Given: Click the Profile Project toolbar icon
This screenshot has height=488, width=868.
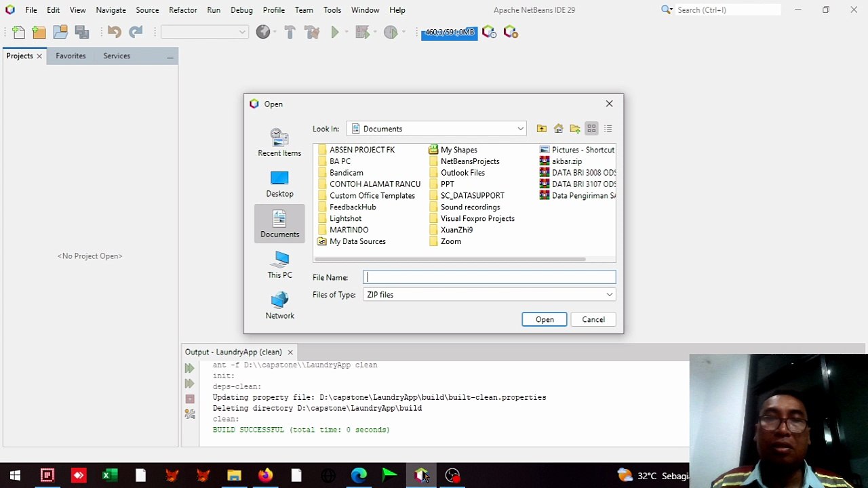Looking at the screenshot, I should pyautogui.click(x=390, y=32).
